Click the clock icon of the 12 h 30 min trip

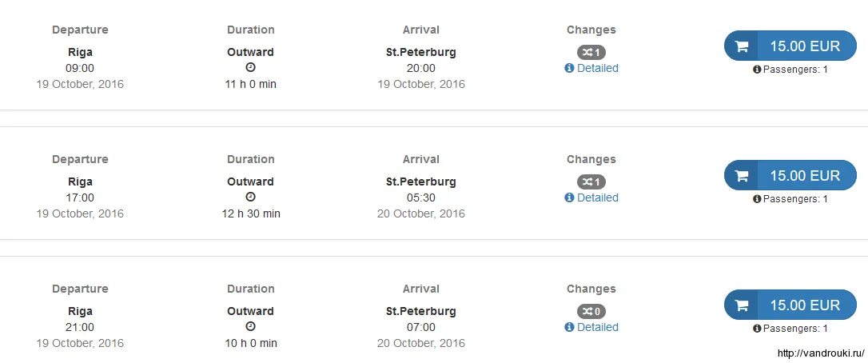coord(251,197)
